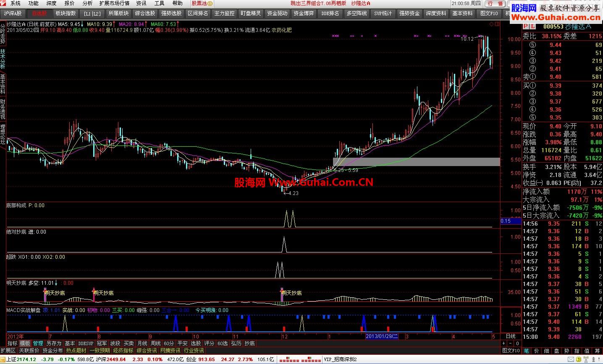Select the 抄底 template tab
This screenshot has width=603, height=364.
(249, 343)
